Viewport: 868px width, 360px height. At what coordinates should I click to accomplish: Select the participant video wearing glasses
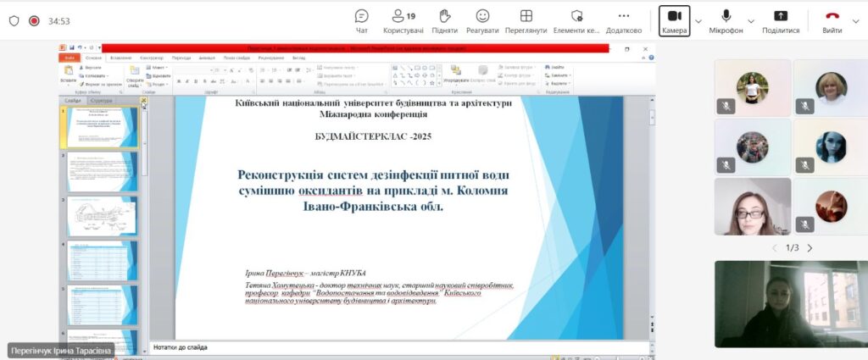tap(752, 206)
